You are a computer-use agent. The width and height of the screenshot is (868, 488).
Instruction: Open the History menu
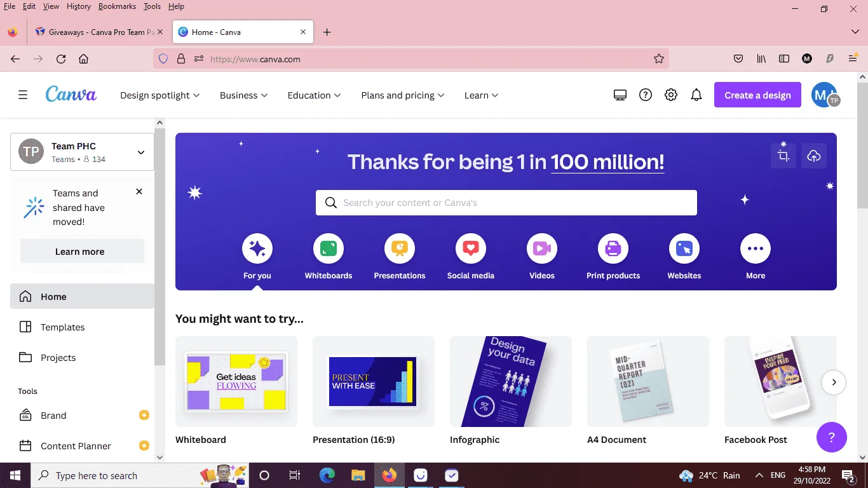[79, 6]
